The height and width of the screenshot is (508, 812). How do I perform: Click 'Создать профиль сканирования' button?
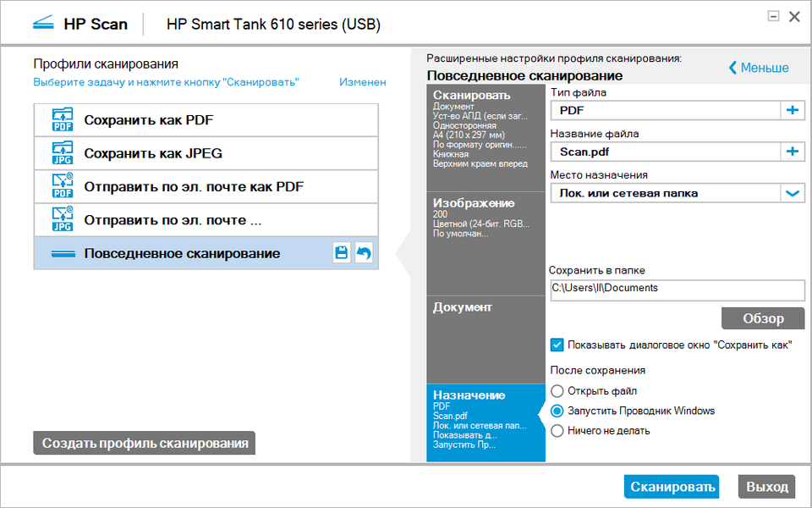pos(145,443)
